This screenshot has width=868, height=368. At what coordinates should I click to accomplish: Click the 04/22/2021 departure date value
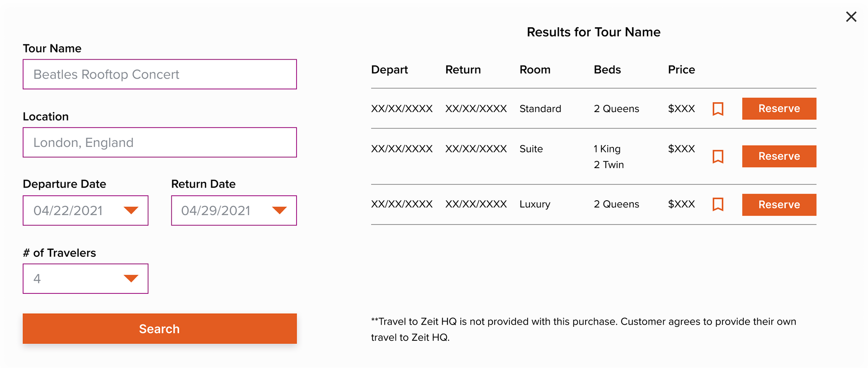68,211
